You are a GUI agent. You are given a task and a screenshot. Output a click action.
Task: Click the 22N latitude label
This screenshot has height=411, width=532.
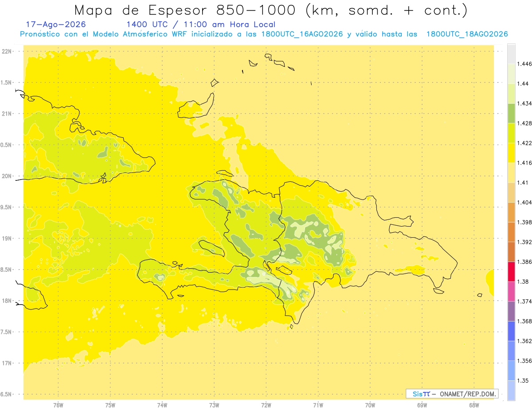tap(7, 51)
